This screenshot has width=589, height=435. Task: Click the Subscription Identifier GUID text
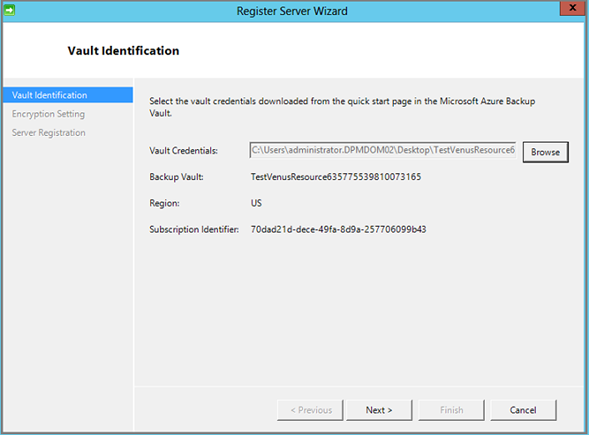338,230
